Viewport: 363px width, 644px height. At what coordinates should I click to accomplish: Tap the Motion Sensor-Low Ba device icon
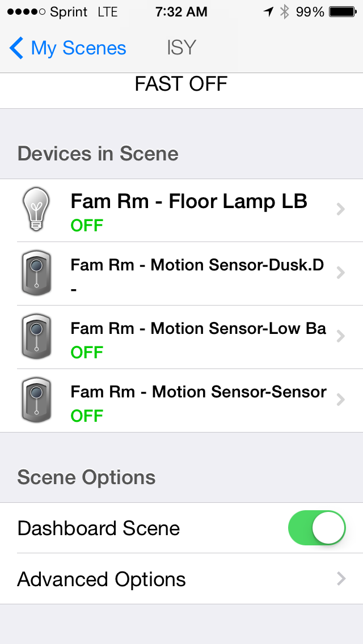click(36, 337)
